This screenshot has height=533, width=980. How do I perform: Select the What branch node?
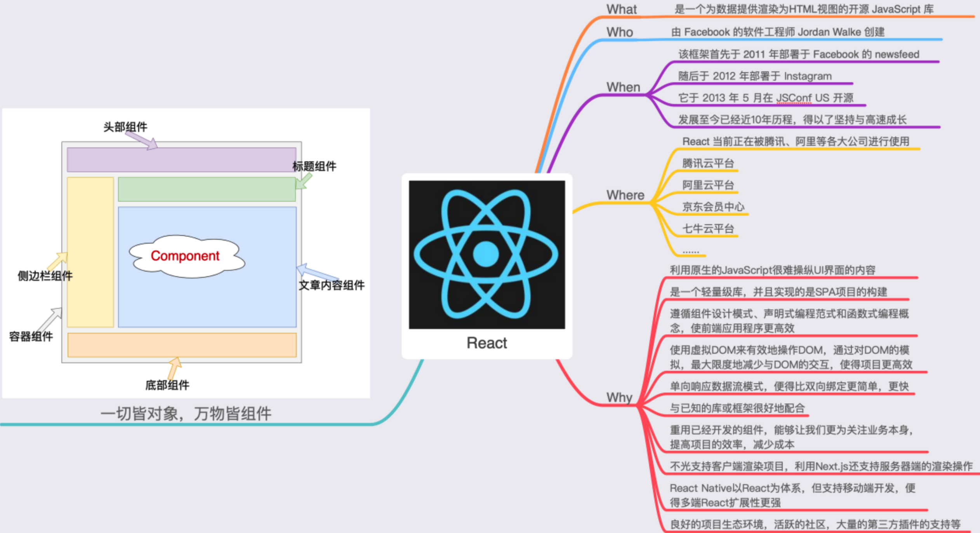(x=621, y=9)
